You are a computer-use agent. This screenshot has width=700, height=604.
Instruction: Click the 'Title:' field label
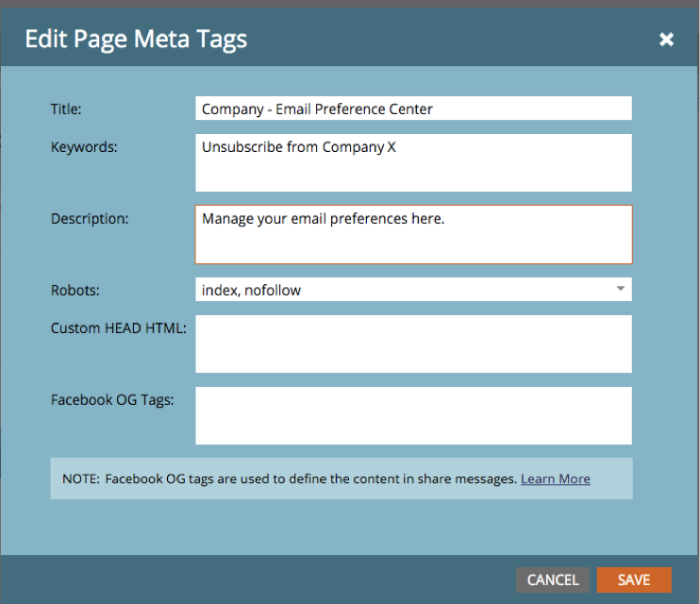point(66,109)
